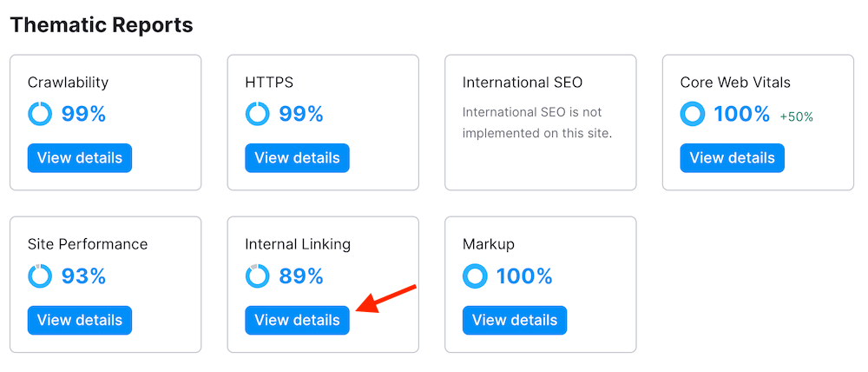Select the Thematic Reports heading
This screenshot has width=868, height=372.
pyautogui.click(x=102, y=24)
